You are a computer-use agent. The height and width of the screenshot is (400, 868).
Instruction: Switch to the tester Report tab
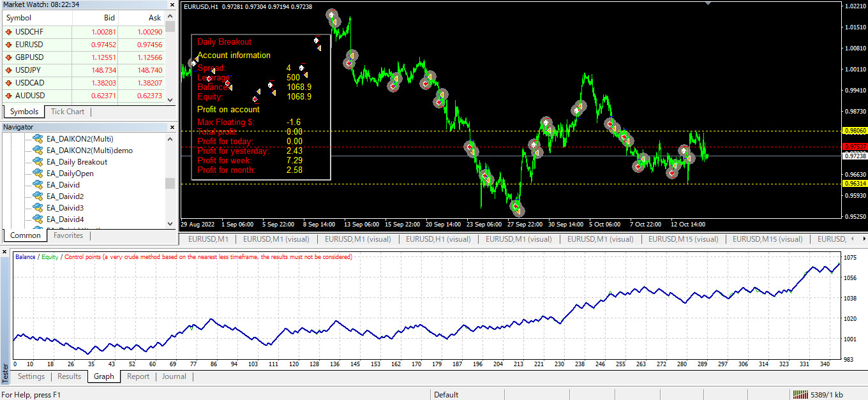[x=138, y=376]
